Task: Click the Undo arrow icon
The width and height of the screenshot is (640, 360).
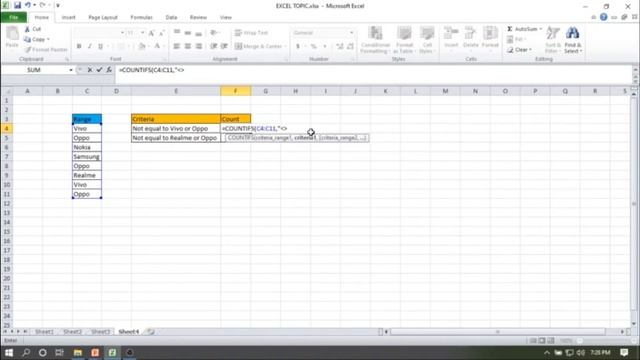Action: pos(27,5)
